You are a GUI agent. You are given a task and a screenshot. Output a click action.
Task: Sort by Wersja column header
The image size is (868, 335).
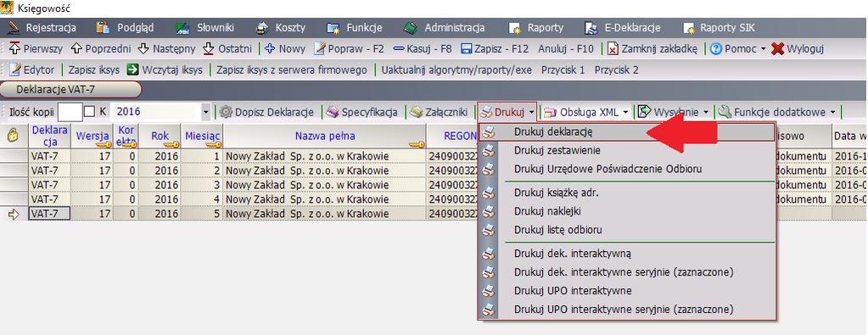pyautogui.click(x=92, y=136)
